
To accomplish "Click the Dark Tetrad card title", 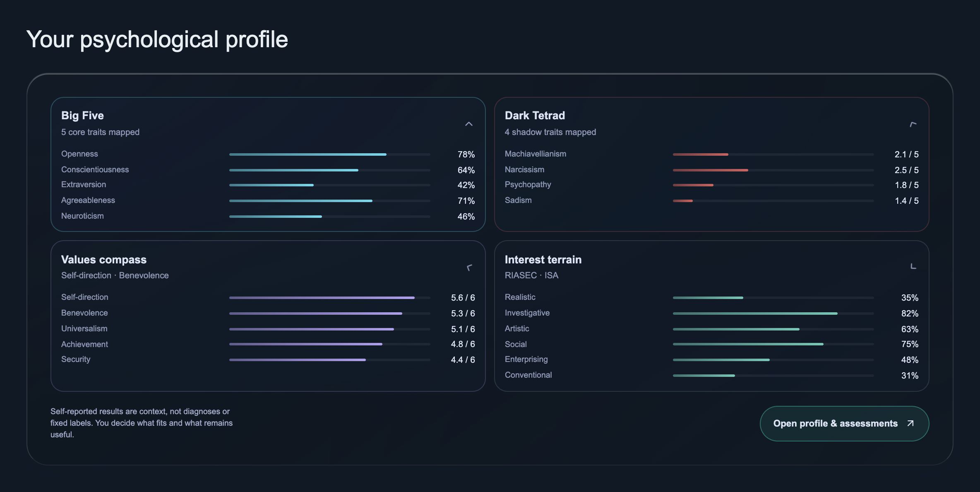I will [535, 116].
